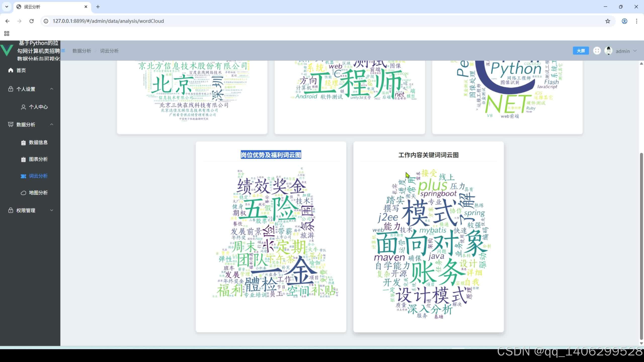Click the chart board icon beside 数据分析
This screenshot has width=644, height=362.
pyautogui.click(x=11, y=124)
